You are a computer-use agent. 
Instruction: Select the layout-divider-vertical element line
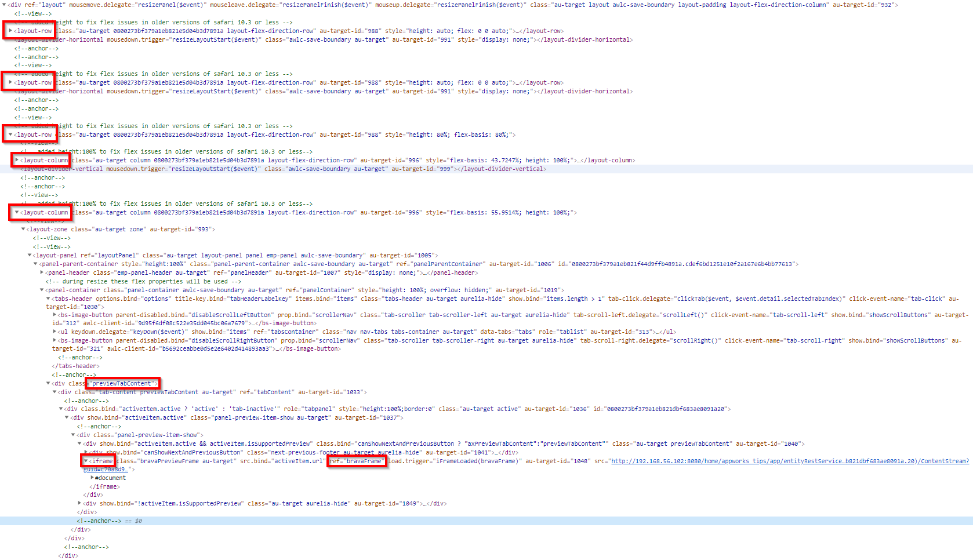tap(290, 169)
